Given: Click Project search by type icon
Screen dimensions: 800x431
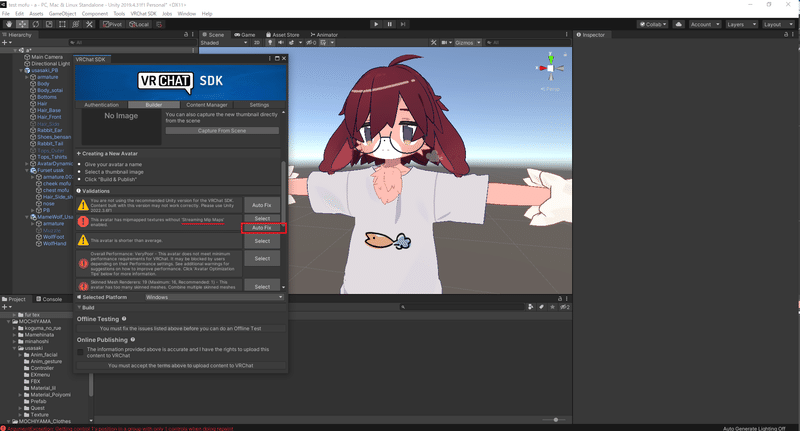Looking at the screenshot, I should point(531,307).
